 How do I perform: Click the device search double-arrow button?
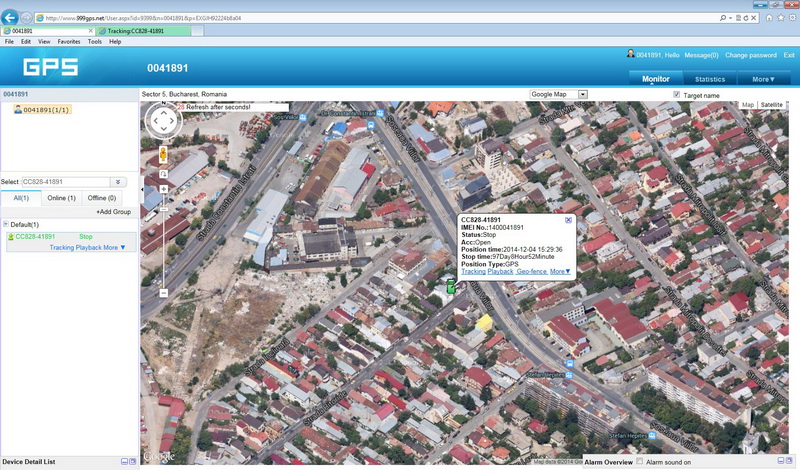pos(117,182)
